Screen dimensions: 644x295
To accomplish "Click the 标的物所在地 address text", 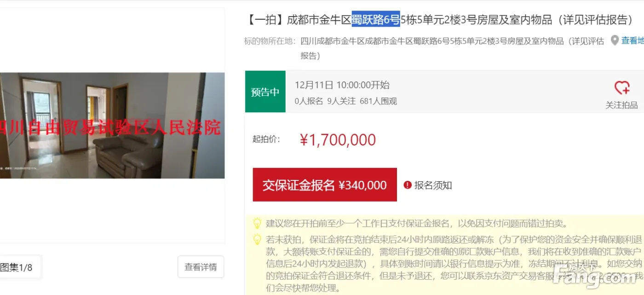I will 452,48.
